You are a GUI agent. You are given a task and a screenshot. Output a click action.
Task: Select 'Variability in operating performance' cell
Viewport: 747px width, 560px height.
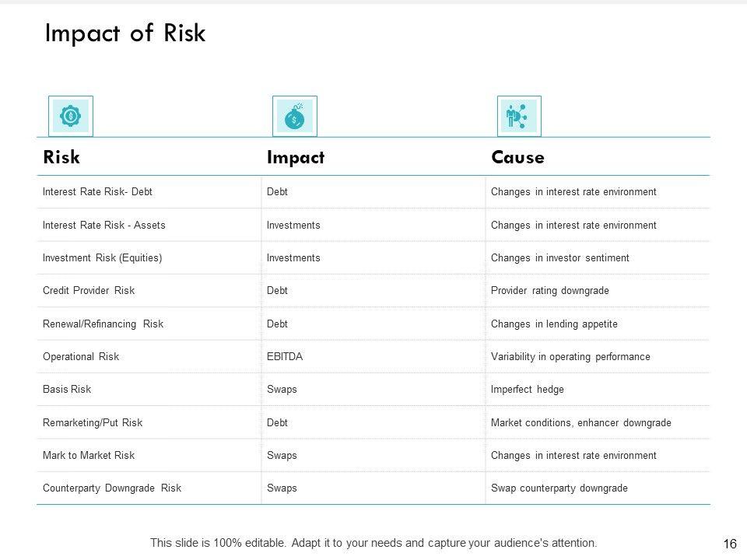point(570,357)
